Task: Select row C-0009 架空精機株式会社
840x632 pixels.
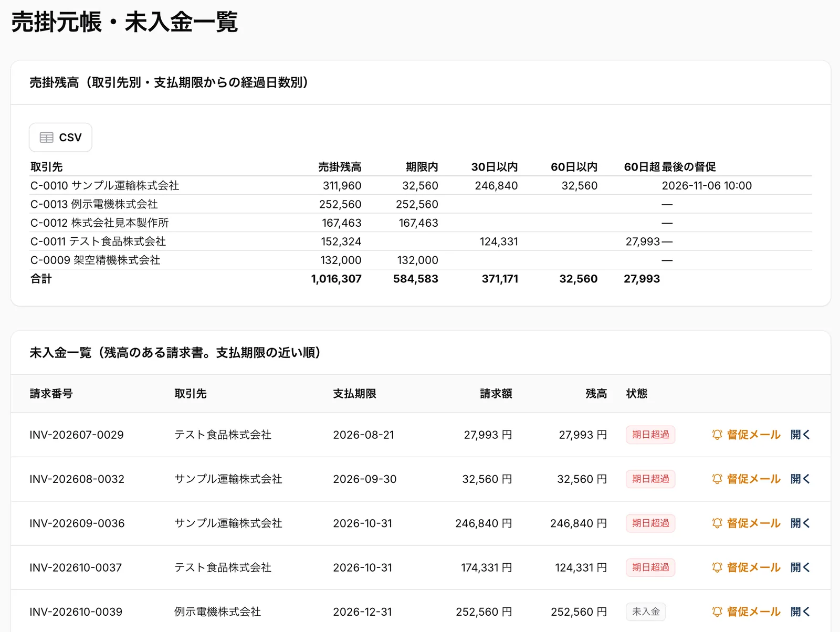Action: pyautogui.click(x=421, y=260)
